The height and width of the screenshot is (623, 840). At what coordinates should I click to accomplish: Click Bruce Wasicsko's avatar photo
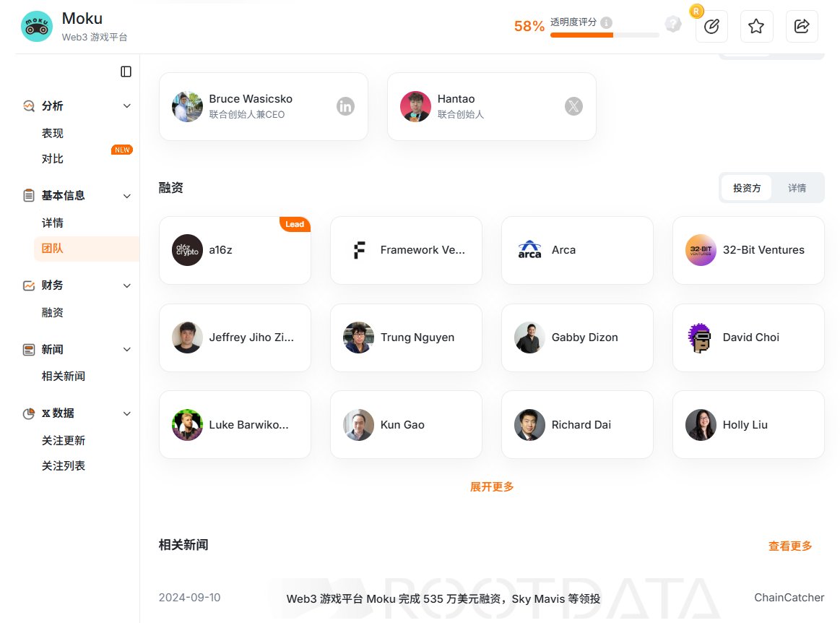click(x=188, y=106)
